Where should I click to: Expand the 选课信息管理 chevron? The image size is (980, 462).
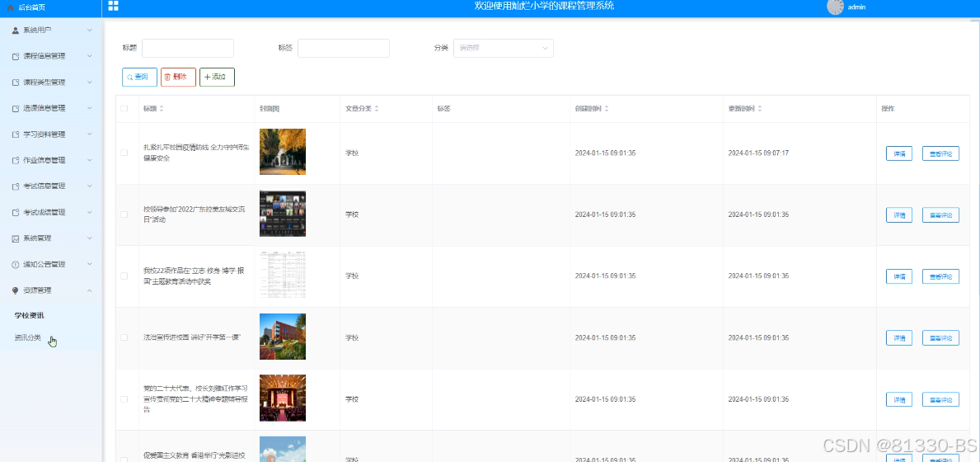point(89,108)
